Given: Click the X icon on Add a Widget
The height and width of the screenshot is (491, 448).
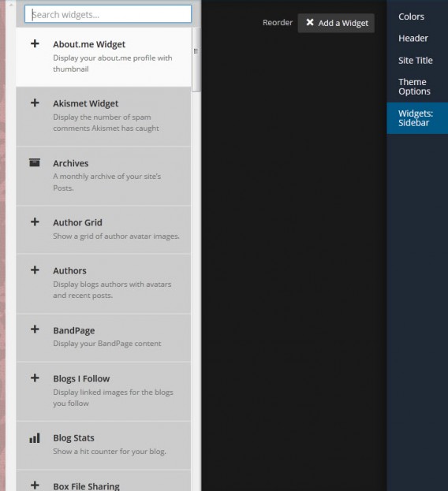Looking at the screenshot, I should tap(310, 22).
